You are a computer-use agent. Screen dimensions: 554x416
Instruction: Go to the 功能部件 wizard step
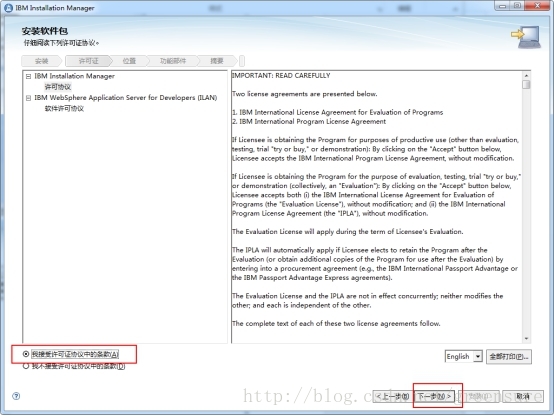point(173,61)
